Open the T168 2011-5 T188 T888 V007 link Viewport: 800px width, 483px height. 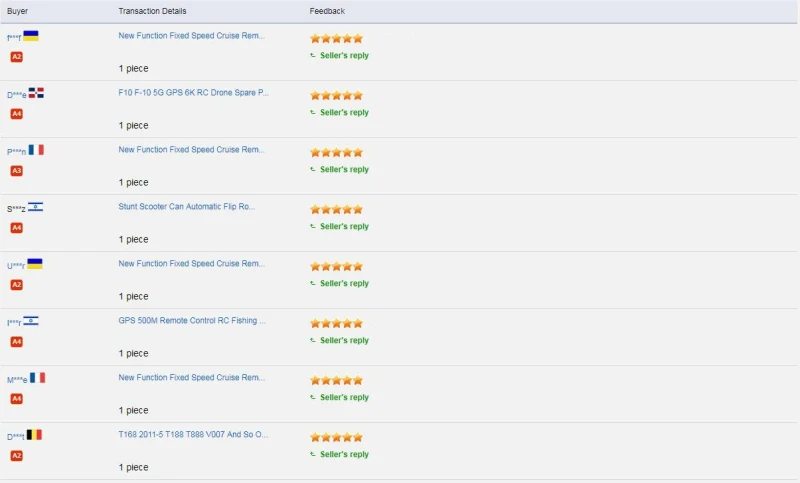point(193,435)
